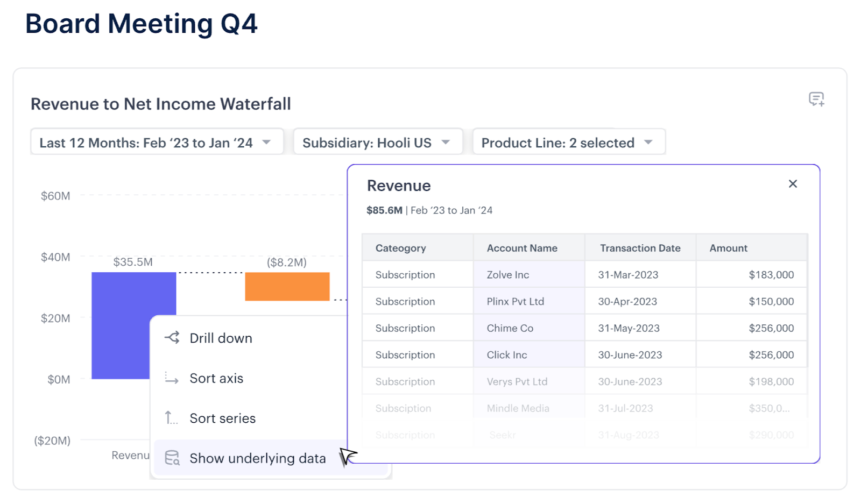Click the database search icon next to Show underlying data
Image resolution: width=861 pixels, height=504 pixels.
(x=172, y=458)
